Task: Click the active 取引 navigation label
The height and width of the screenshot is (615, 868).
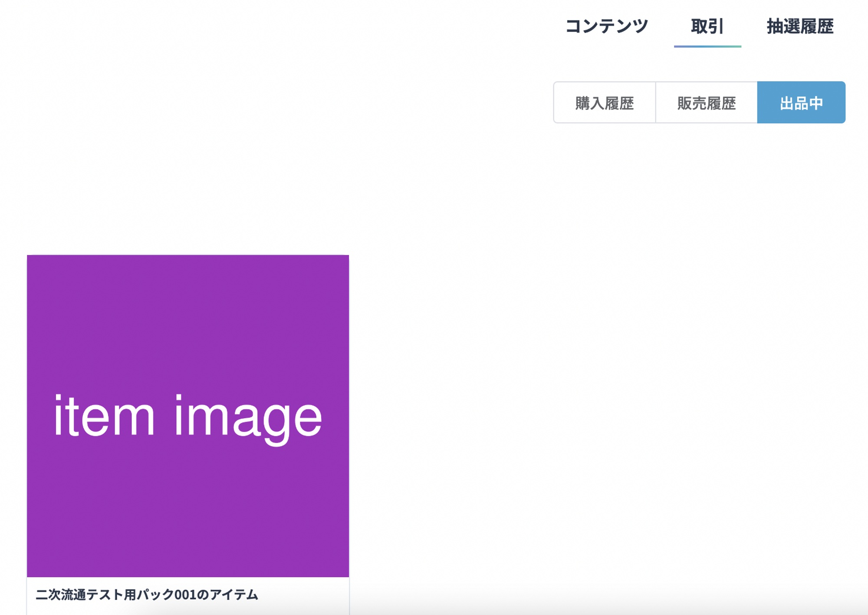Action: coord(707,26)
